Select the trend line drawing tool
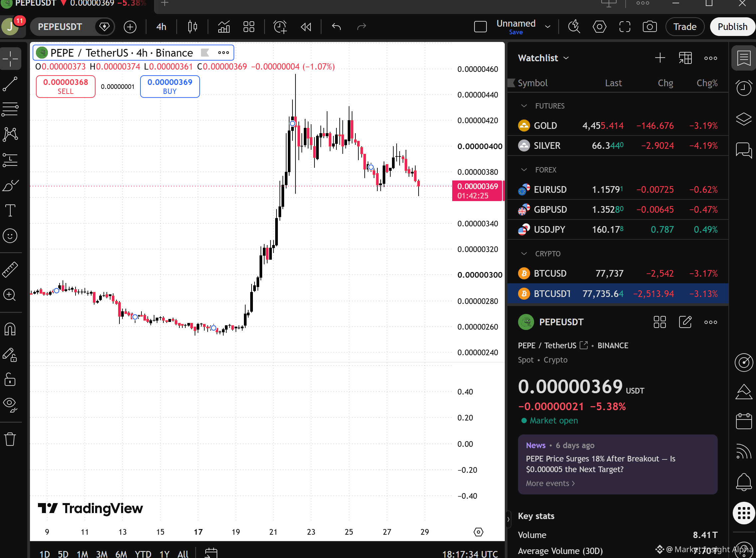This screenshot has height=558, width=756. pos(10,84)
